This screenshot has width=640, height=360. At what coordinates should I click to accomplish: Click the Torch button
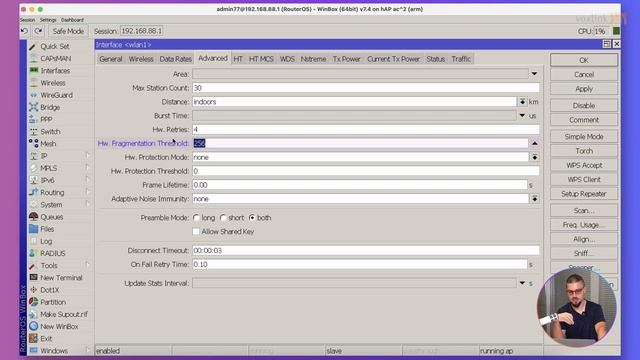pos(584,151)
